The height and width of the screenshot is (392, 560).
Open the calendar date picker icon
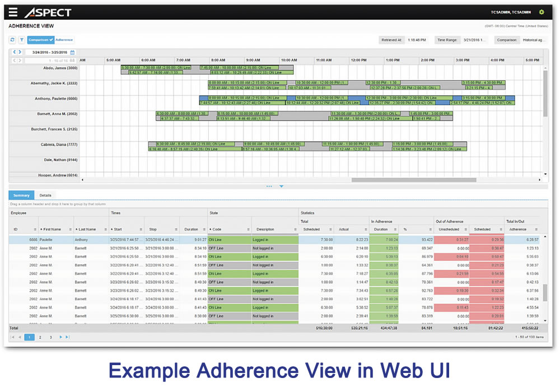72,52
